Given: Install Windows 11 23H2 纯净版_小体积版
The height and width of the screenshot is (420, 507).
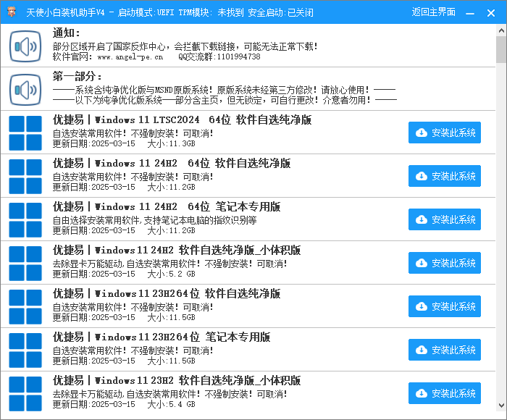Looking at the screenshot, I should [x=445, y=393].
